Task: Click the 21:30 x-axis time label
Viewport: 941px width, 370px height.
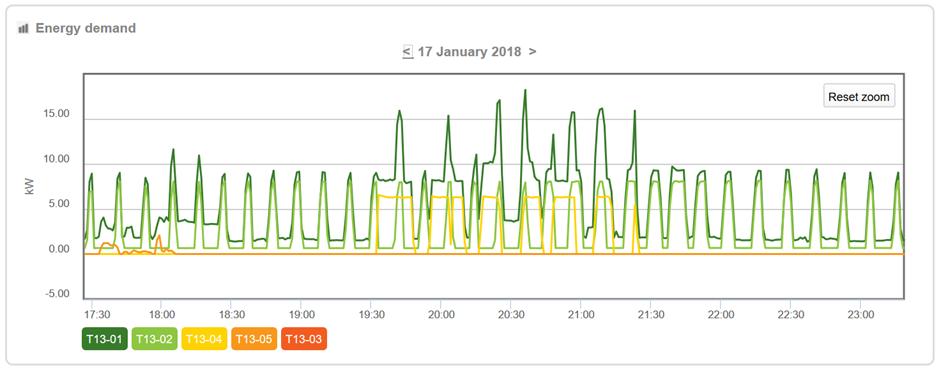Action: (x=651, y=314)
